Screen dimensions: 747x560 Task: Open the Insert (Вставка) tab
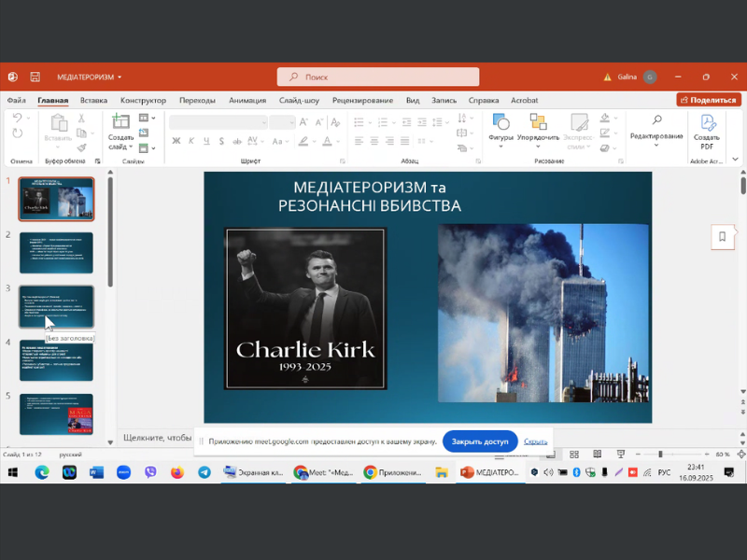(x=93, y=100)
